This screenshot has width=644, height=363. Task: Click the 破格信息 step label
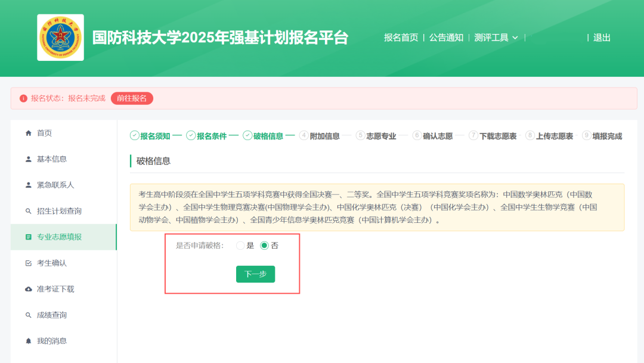point(268,136)
